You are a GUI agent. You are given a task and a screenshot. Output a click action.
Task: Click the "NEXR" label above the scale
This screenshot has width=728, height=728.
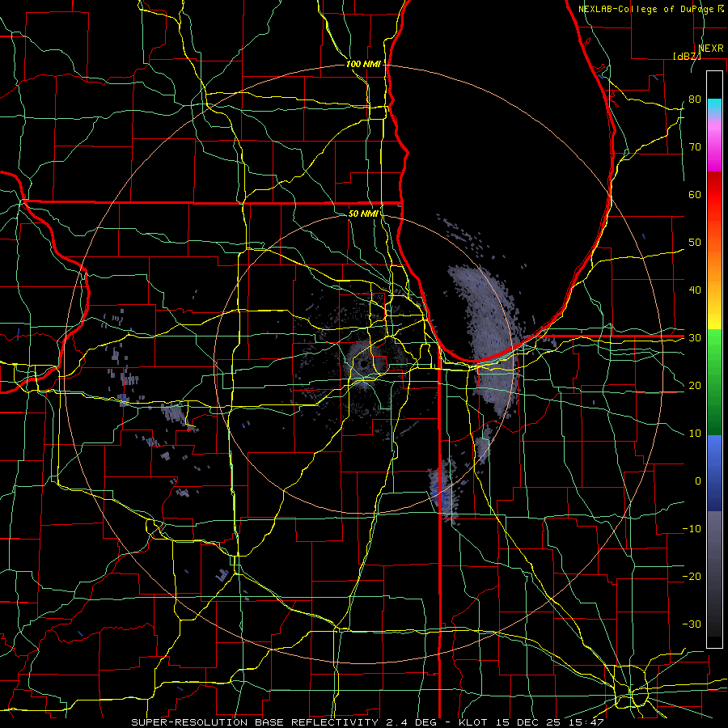point(710,49)
